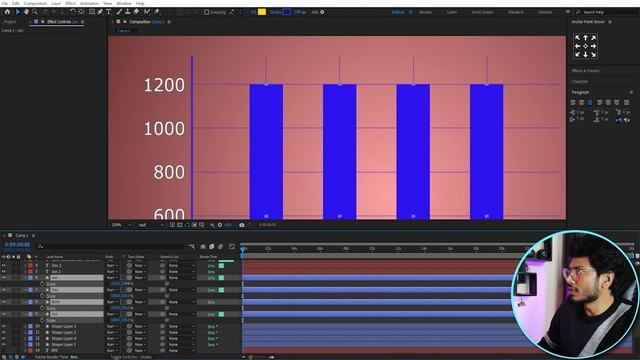Open workspace overflow chevrons menu
Screen dimensions: 640x360
pos(568,12)
